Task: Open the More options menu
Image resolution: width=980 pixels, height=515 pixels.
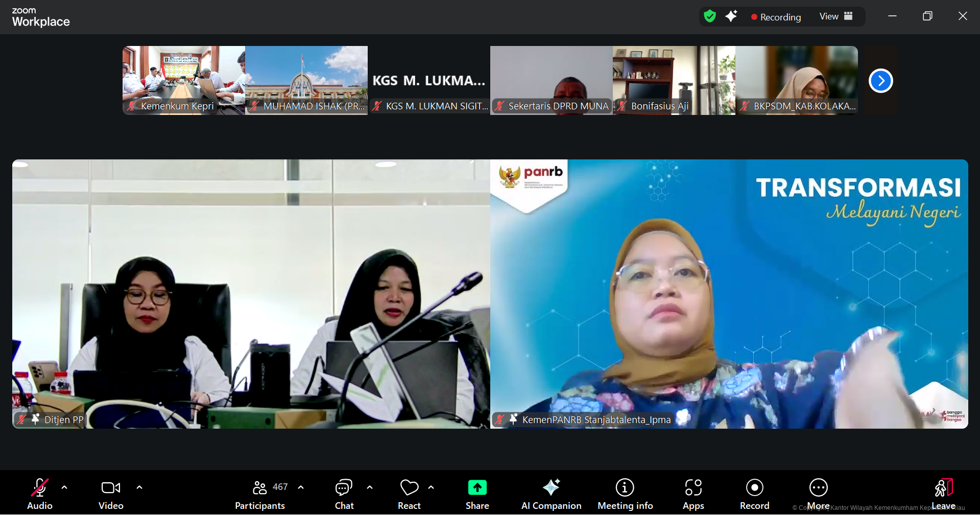Action: click(818, 488)
